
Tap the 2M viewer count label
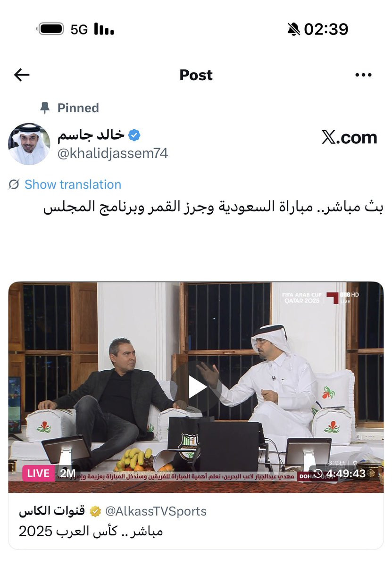click(x=67, y=473)
